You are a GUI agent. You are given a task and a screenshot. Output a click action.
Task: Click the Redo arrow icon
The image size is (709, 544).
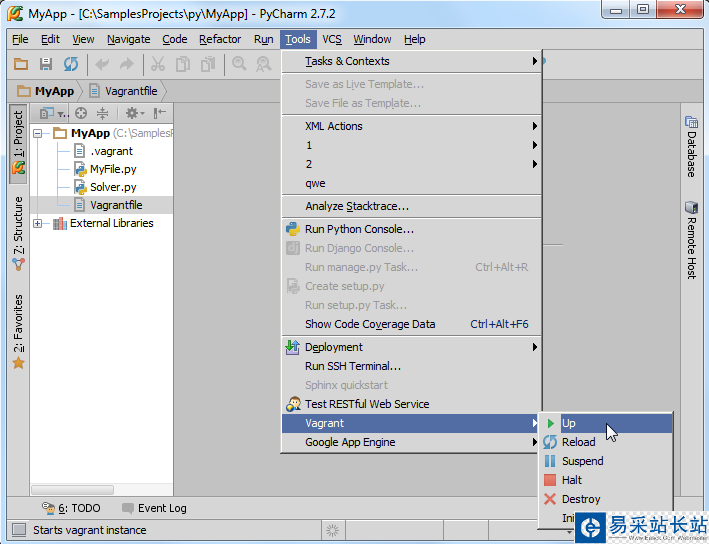click(x=127, y=64)
